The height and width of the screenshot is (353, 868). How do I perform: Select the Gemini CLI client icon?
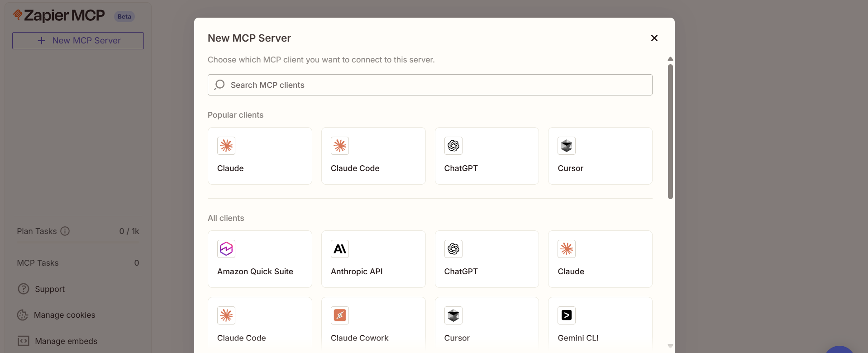point(567,315)
